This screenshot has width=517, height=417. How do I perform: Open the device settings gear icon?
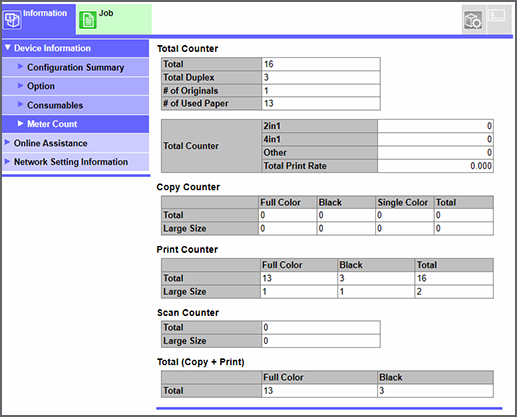point(473,20)
